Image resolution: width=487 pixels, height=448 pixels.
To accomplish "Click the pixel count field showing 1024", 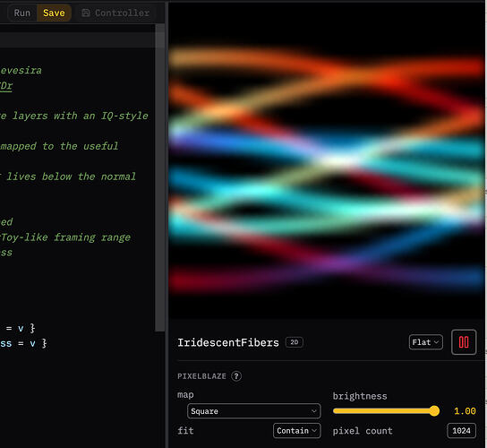I will tap(461, 431).
